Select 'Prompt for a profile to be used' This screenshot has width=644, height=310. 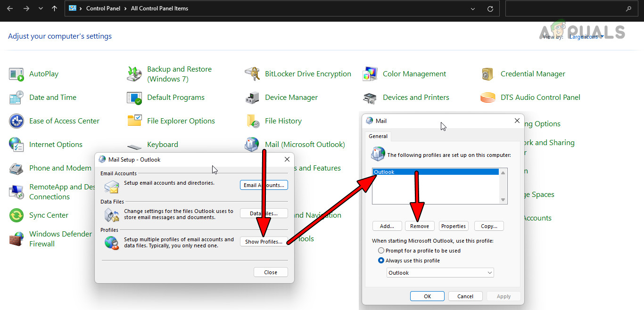tap(381, 250)
